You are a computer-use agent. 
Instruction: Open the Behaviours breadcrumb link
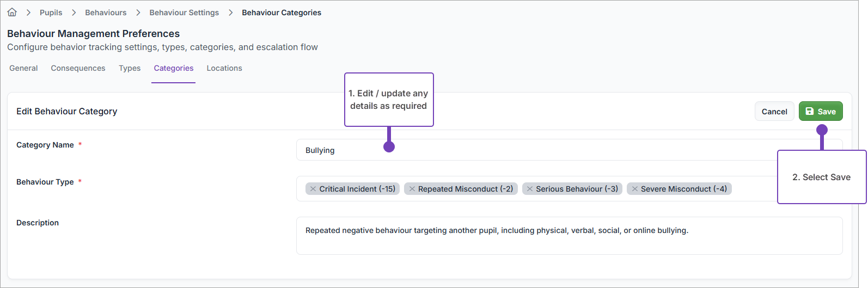coord(106,13)
